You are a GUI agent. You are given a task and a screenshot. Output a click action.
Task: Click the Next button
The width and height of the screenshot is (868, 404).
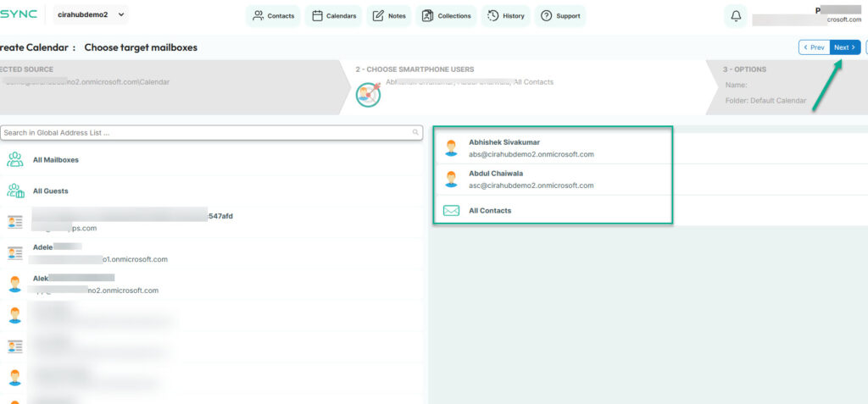845,47
